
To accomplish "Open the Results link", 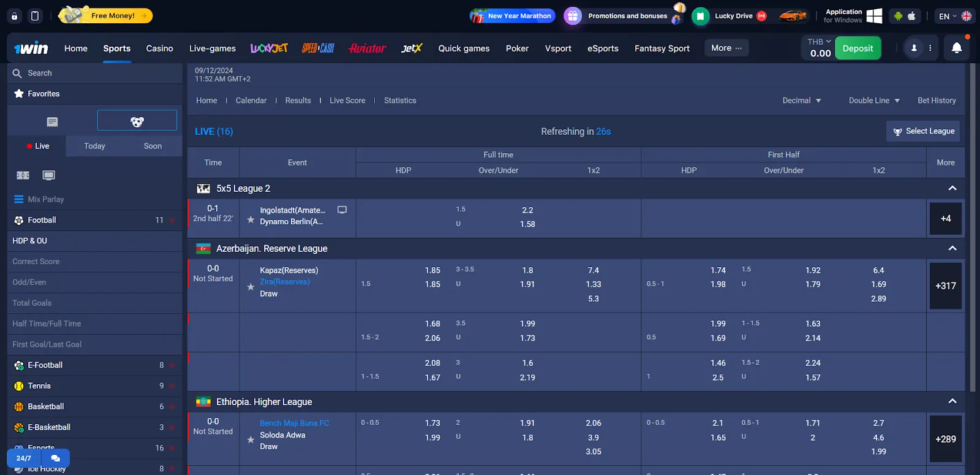I will 298,101.
